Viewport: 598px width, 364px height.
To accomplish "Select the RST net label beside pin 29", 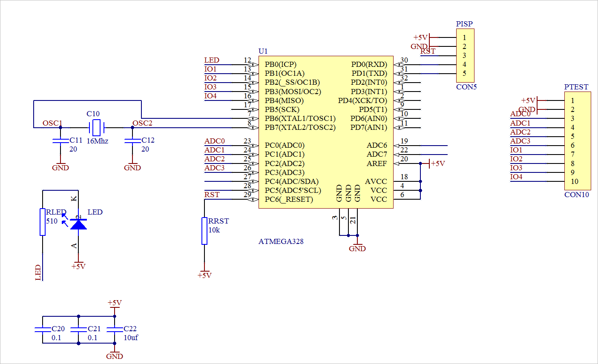I will 212,195.
